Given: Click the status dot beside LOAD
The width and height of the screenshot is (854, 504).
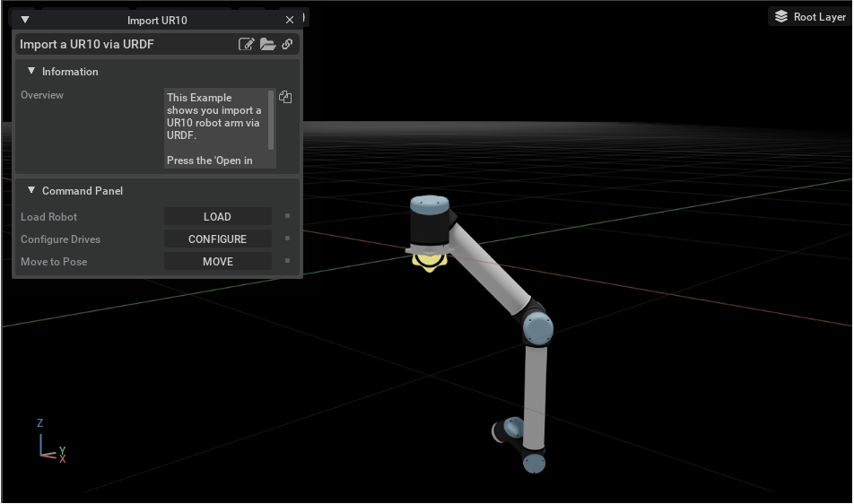Looking at the screenshot, I should point(288,216).
